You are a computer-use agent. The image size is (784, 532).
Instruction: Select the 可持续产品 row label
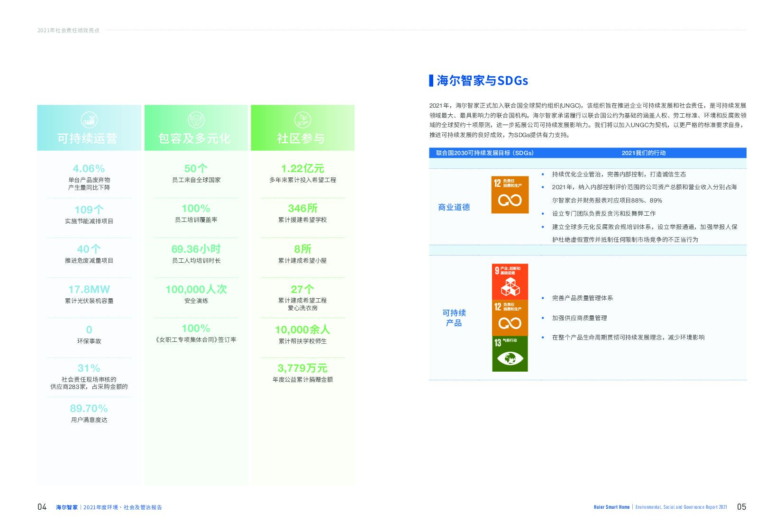[x=454, y=318]
